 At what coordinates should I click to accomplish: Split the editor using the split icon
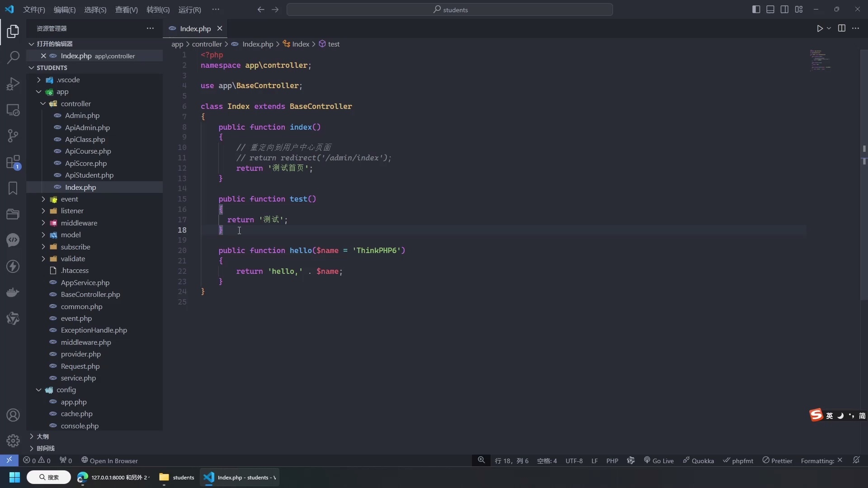[842, 28]
